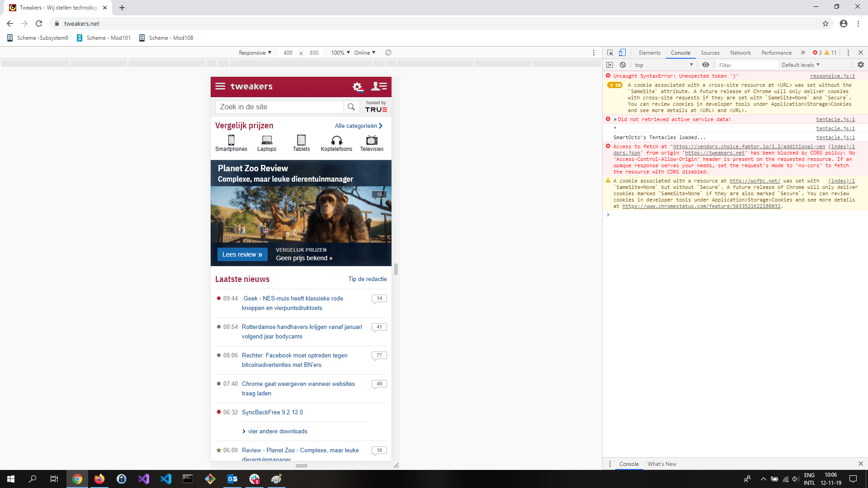Open DevTools more options three-dot menu
Screen dimensions: 868x488
pos(848,52)
